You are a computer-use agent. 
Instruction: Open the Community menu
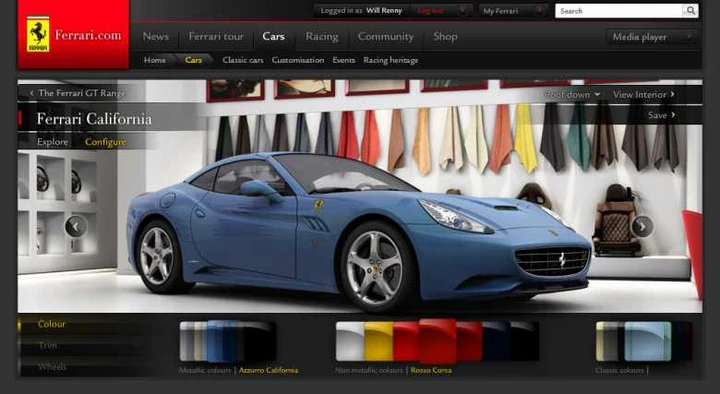click(x=386, y=37)
